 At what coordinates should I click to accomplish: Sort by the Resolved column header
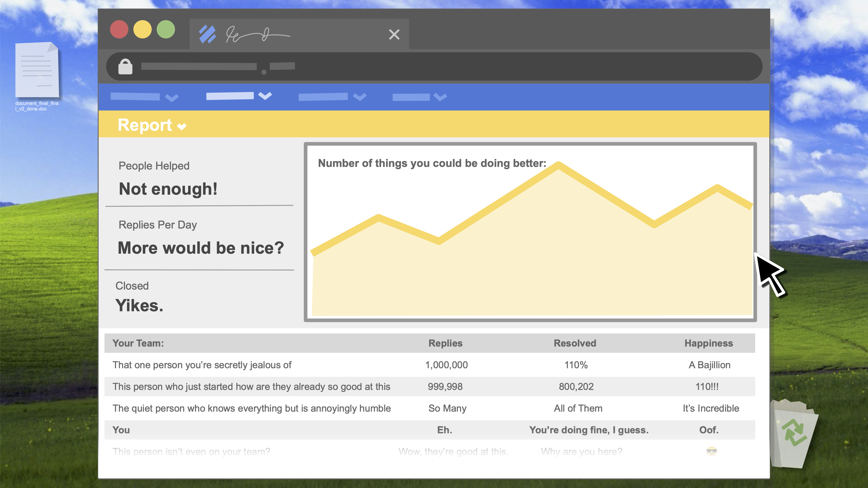(575, 343)
